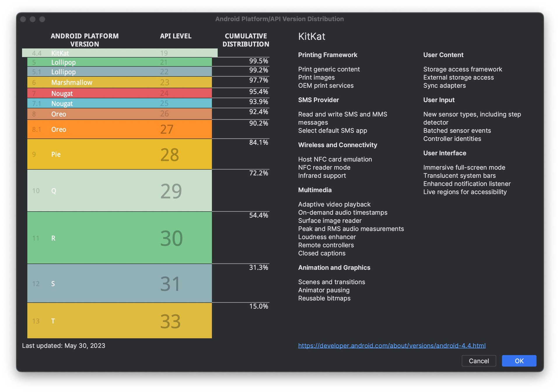Viewport: 560px width, 392px height.
Task: Click the User Interface heading
Action: 444,153
